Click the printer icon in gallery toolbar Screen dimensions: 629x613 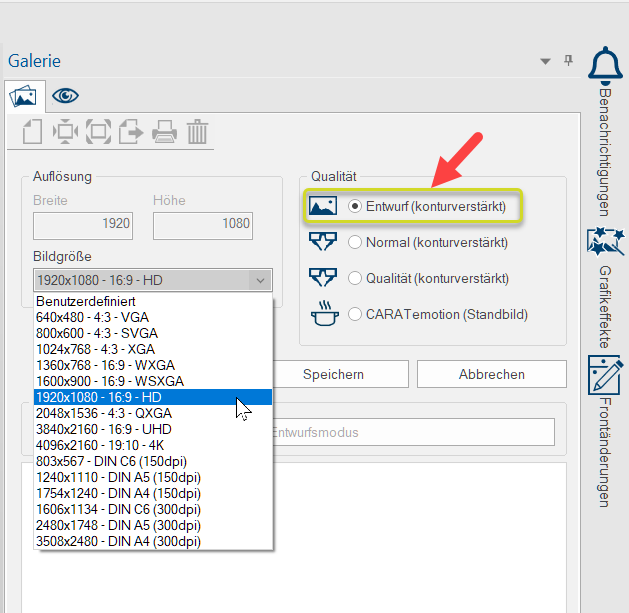[x=164, y=131]
